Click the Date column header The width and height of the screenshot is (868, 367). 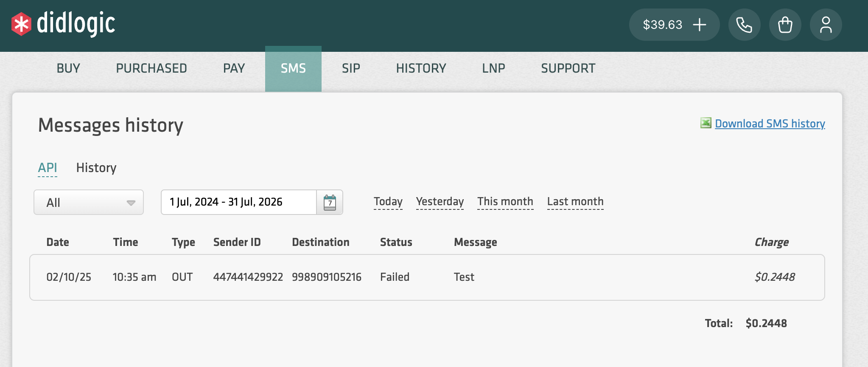point(58,242)
